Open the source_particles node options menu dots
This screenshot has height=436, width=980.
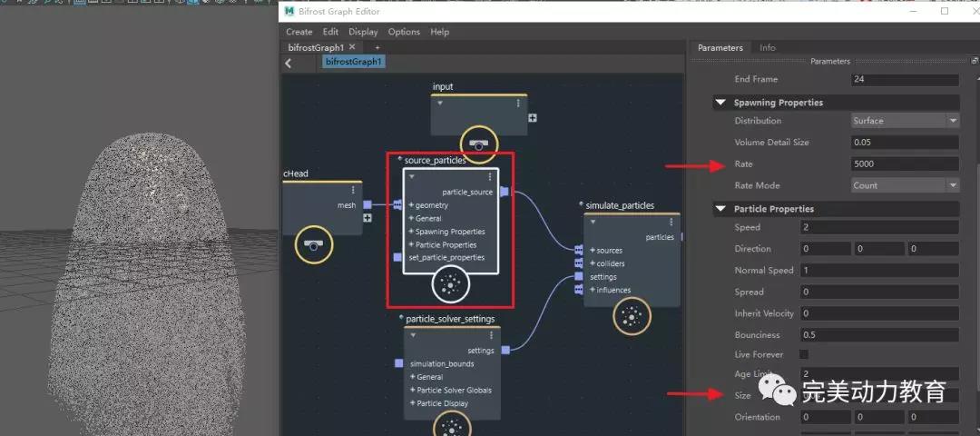point(490,176)
